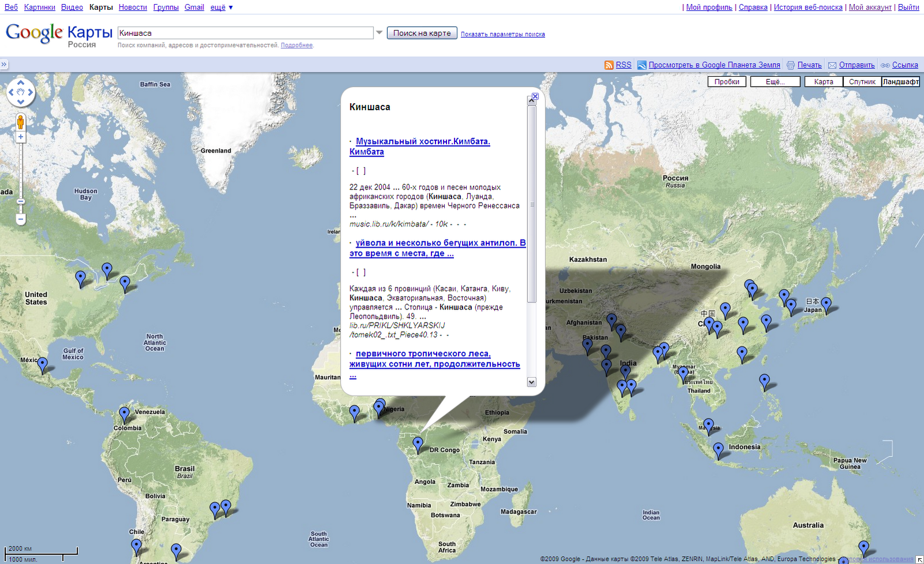Open the Картинки navigation link
Screen dimensions: 924x564
pyautogui.click(x=40, y=8)
